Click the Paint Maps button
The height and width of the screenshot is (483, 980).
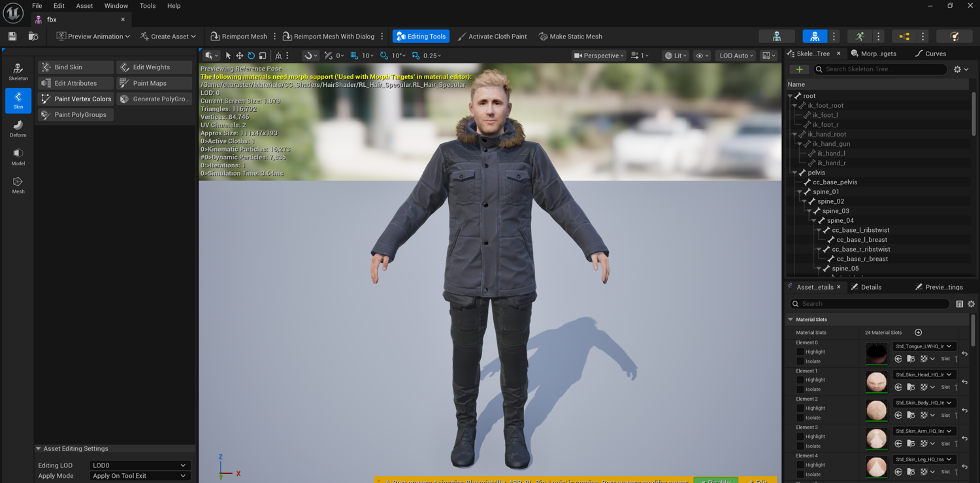(x=154, y=83)
